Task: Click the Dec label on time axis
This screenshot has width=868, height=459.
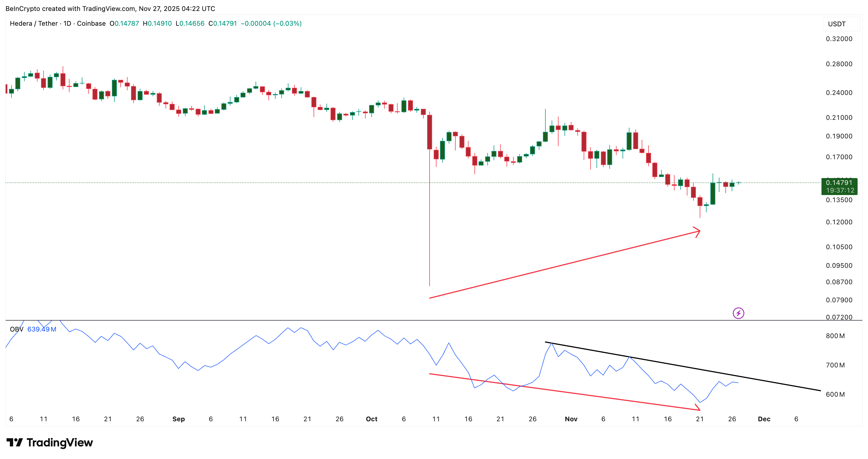Action: (764, 419)
